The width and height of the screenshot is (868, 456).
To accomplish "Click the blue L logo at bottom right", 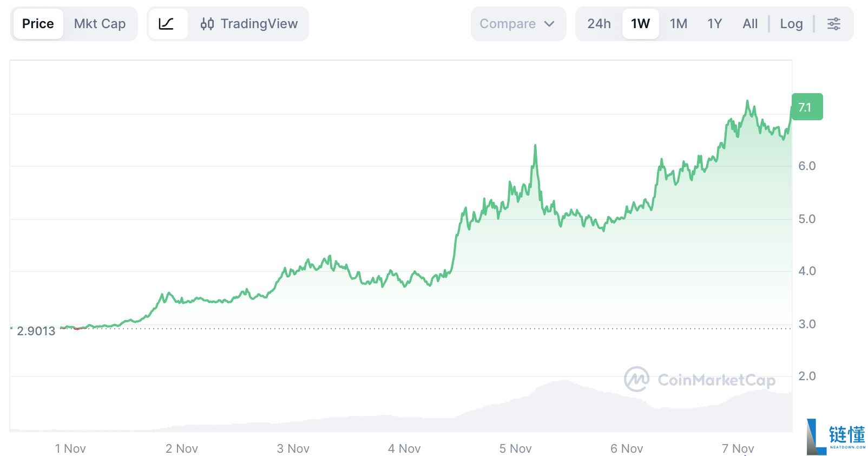I will click(816, 437).
